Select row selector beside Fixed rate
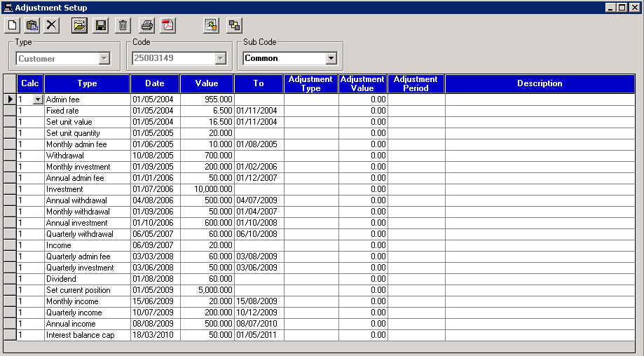The height and width of the screenshot is (356, 644). tap(10, 111)
